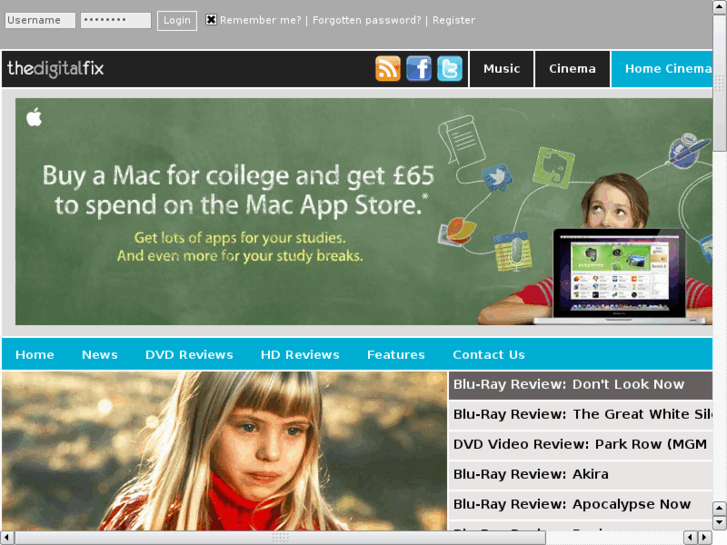Screen dimensions: 727x545
Task: Select Blu-Ray Review: The Great White Silence
Action: tap(580, 415)
